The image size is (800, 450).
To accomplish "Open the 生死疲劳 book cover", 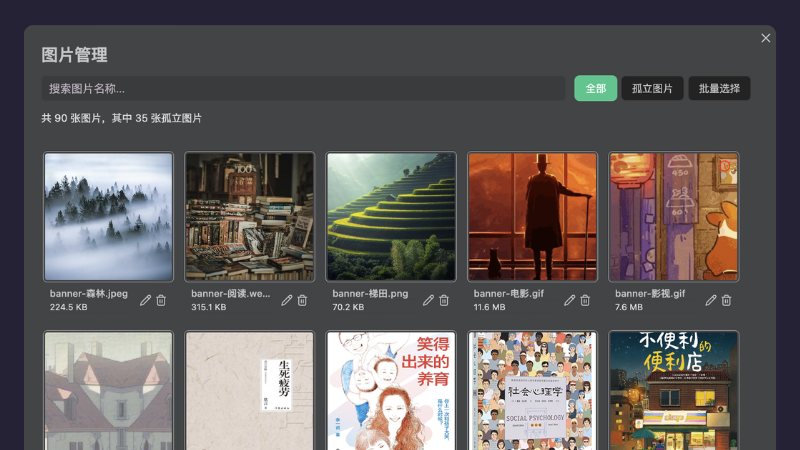I will (249, 390).
